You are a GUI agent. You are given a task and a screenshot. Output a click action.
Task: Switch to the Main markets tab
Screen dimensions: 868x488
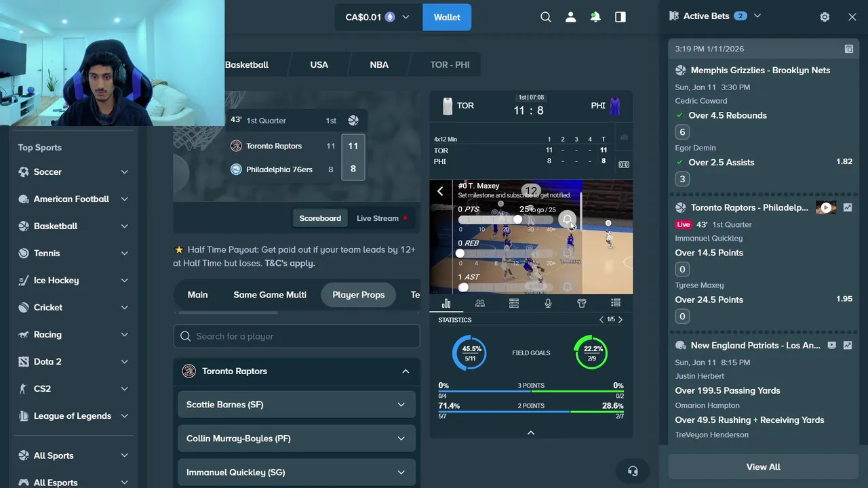pos(197,295)
